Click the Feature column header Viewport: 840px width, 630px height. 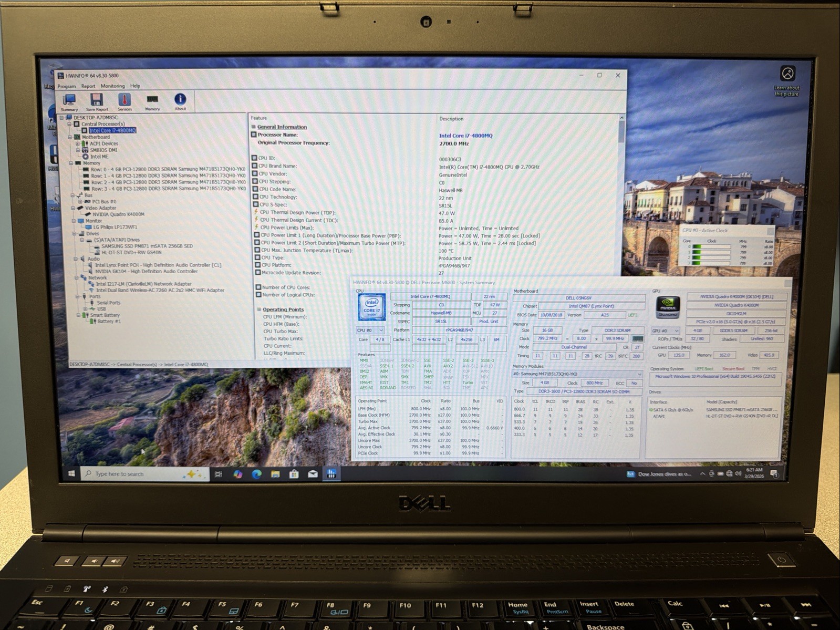(258, 118)
